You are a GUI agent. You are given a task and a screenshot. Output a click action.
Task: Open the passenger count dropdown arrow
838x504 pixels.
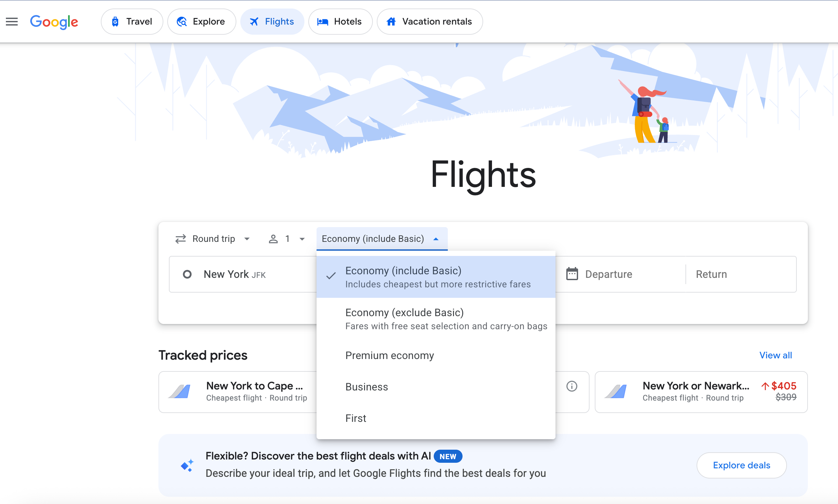click(302, 239)
